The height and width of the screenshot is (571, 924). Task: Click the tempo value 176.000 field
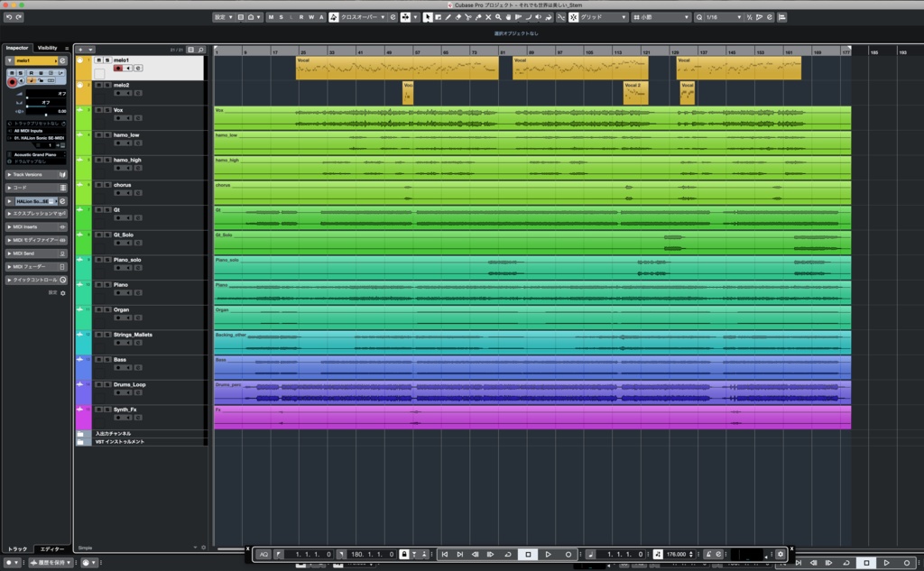click(677, 554)
